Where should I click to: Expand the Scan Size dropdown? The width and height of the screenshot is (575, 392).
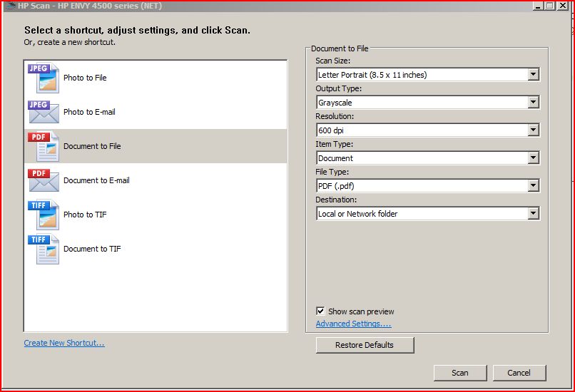pyautogui.click(x=533, y=75)
